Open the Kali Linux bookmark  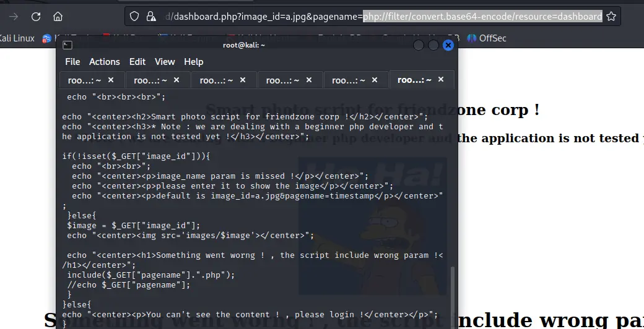pyautogui.click(x=17, y=38)
